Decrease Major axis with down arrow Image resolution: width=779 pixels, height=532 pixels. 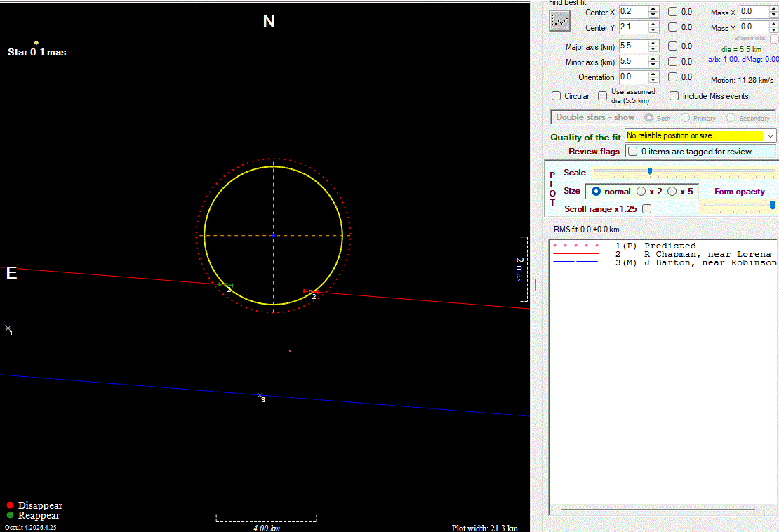tap(654, 50)
